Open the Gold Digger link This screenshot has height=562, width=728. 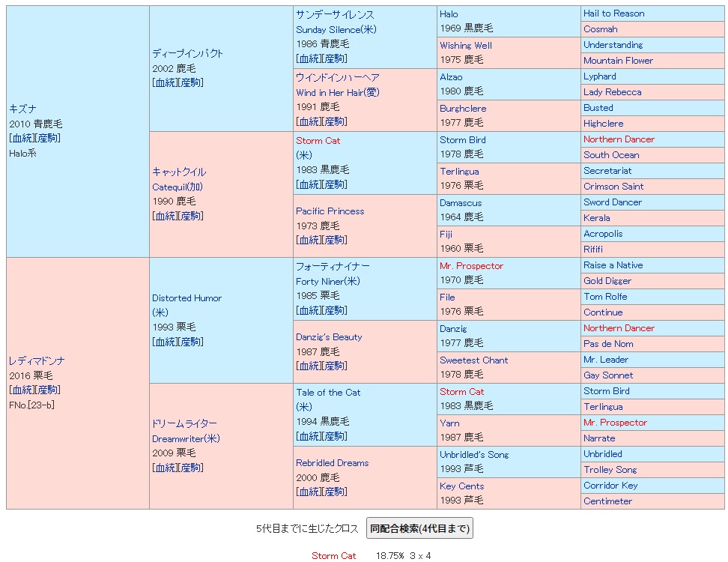607,280
